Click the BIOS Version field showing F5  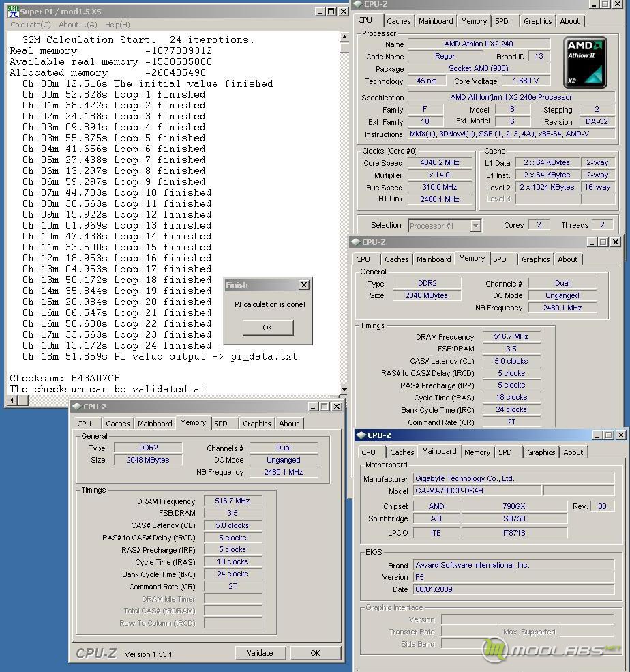514,577
